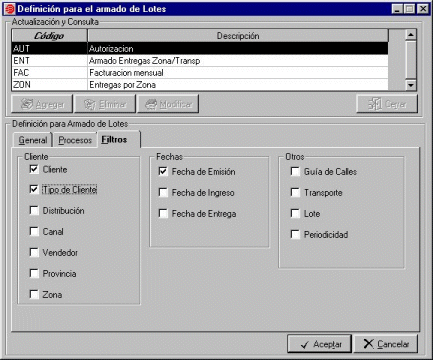Select the Filtros tab
Image resolution: width=433 pixels, height=360 pixels.
119,139
